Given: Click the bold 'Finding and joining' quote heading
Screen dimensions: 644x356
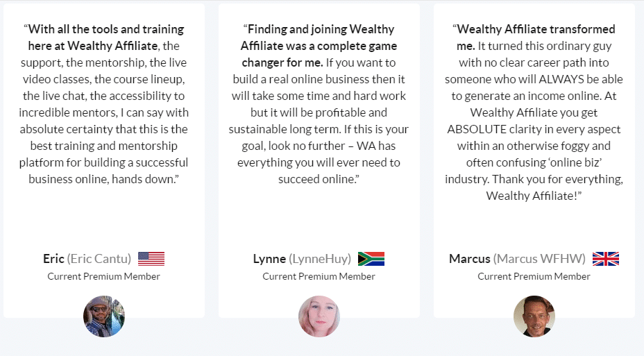Looking at the screenshot, I should point(319,46).
